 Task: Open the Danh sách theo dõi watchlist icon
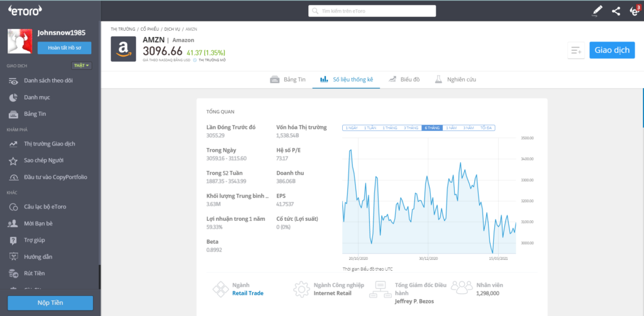click(x=13, y=81)
